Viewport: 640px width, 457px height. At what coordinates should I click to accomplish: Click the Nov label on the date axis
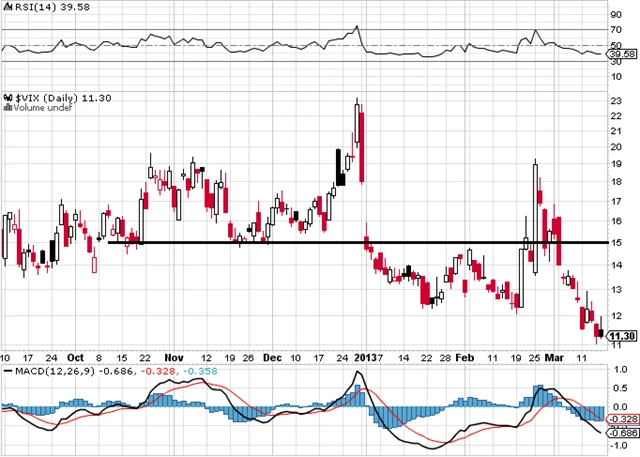175,356
